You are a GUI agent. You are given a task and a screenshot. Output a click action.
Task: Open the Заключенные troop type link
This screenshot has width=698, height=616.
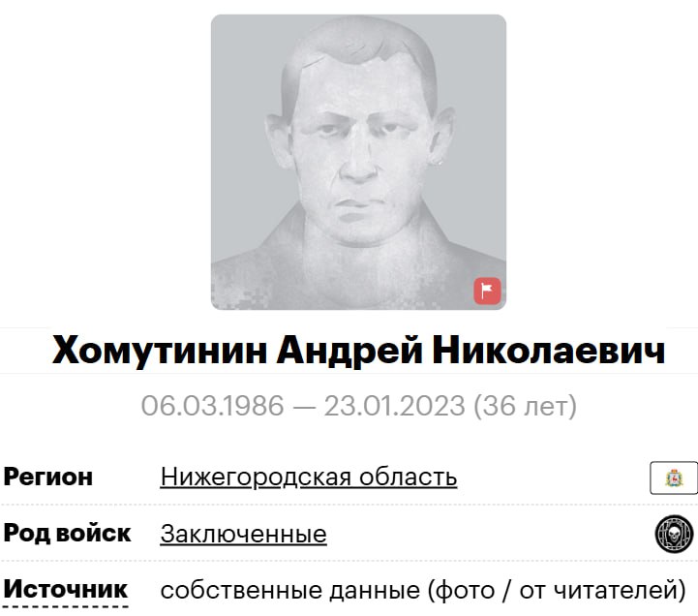tap(244, 534)
